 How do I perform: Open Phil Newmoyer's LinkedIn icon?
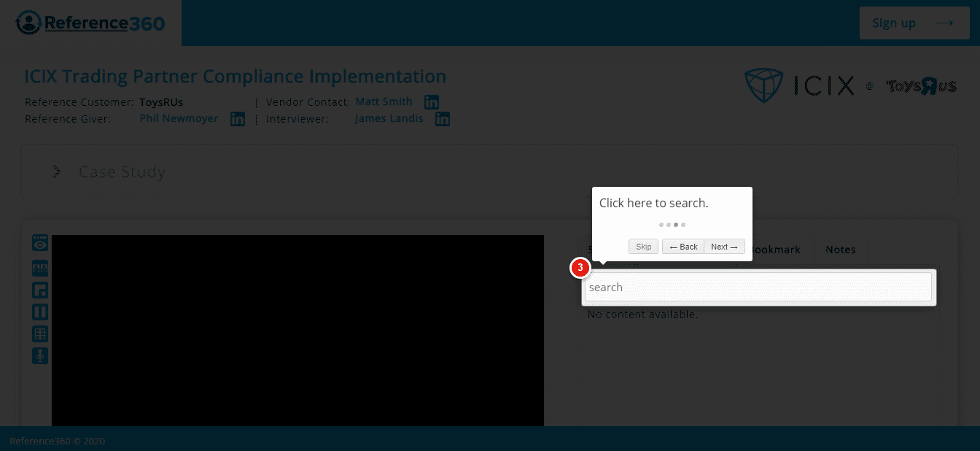click(x=238, y=119)
